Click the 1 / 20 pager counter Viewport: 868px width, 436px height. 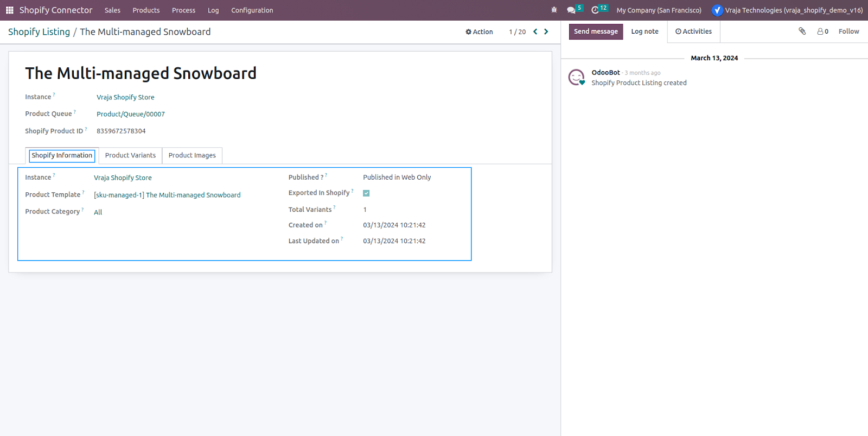517,32
